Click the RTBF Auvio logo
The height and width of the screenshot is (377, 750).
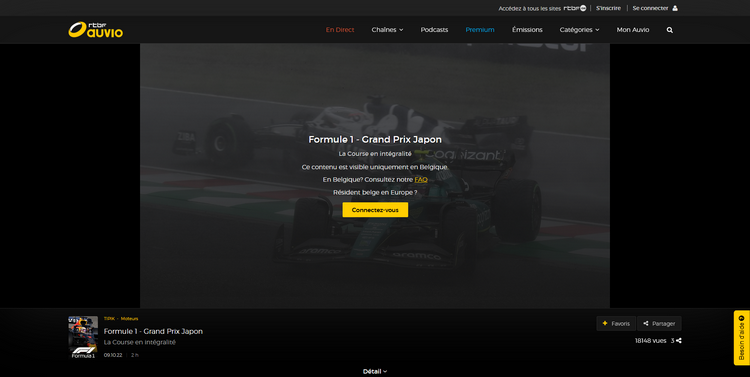[96, 30]
